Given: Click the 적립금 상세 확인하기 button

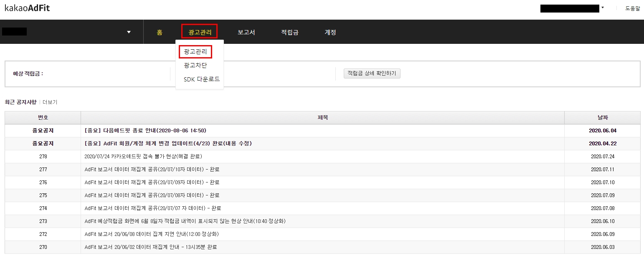Looking at the screenshot, I should click(372, 73).
